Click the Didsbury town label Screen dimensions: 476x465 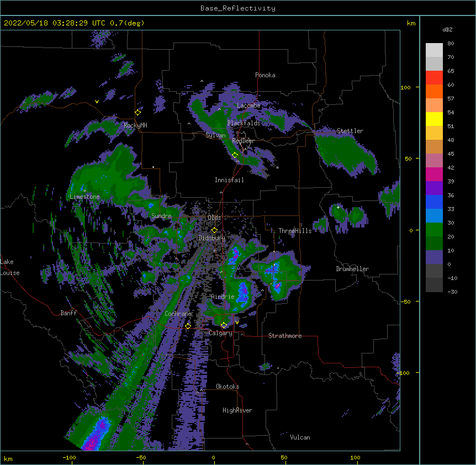(212, 238)
